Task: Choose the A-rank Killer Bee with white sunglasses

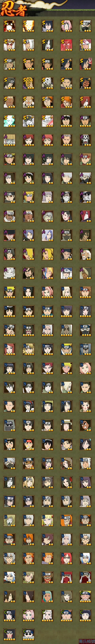Action: click(9, 216)
